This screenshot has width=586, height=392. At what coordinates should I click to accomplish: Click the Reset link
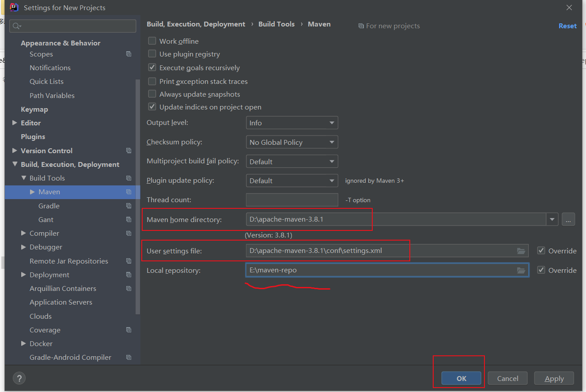[x=567, y=26]
